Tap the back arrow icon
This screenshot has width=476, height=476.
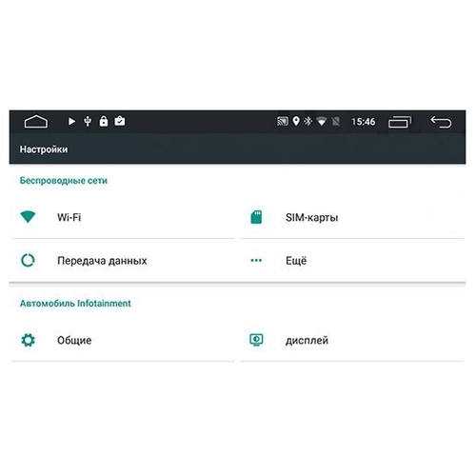click(x=441, y=122)
